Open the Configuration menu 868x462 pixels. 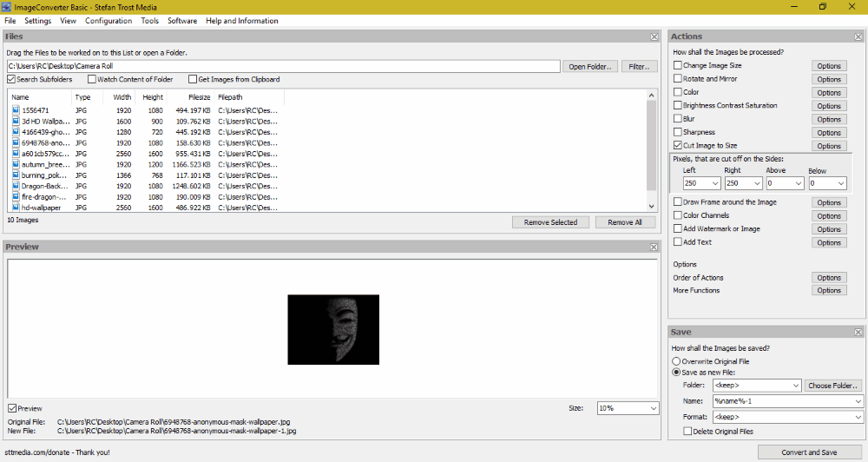click(x=108, y=21)
